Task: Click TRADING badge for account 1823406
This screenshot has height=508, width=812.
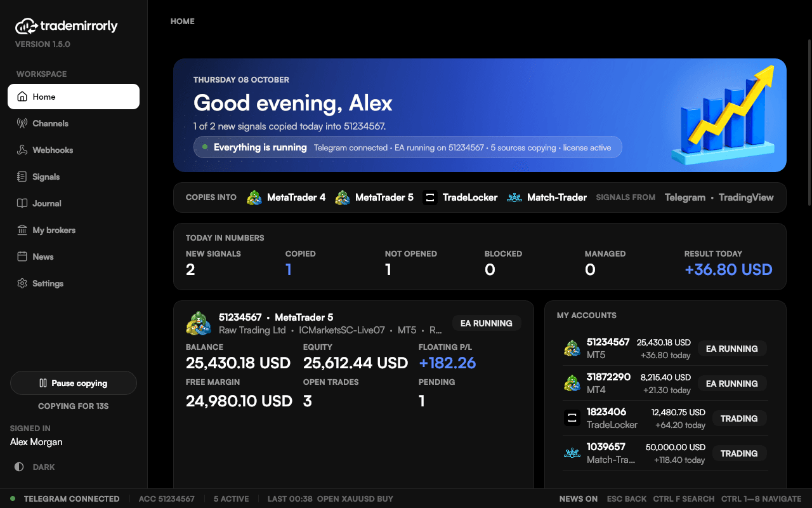Action: point(739,418)
